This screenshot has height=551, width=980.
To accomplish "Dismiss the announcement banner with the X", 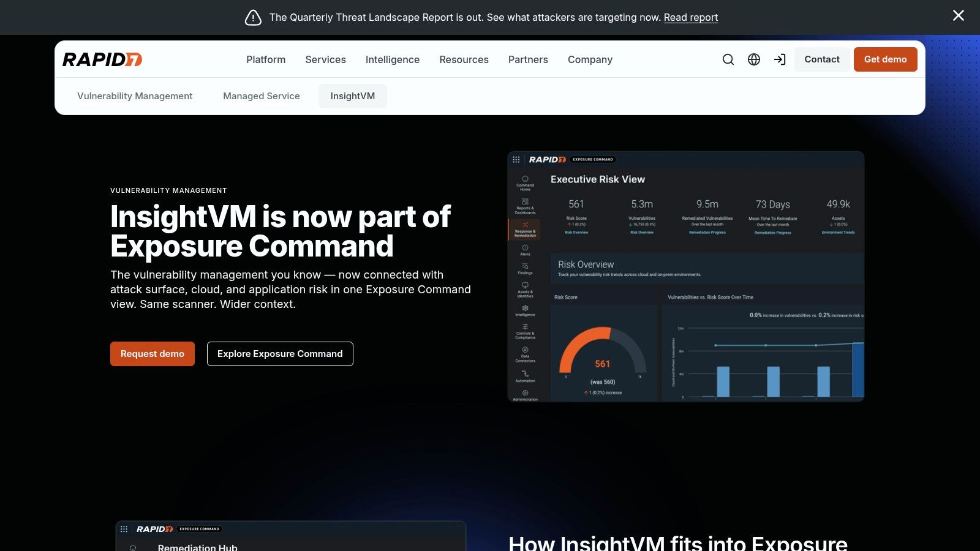I will (x=959, y=15).
